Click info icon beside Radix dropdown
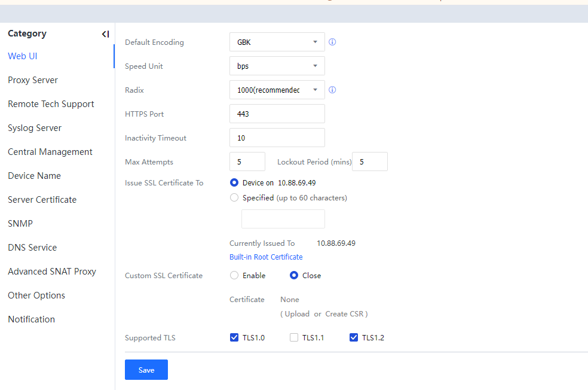Image resolution: width=588 pixels, height=390 pixels. tap(332, 90)
